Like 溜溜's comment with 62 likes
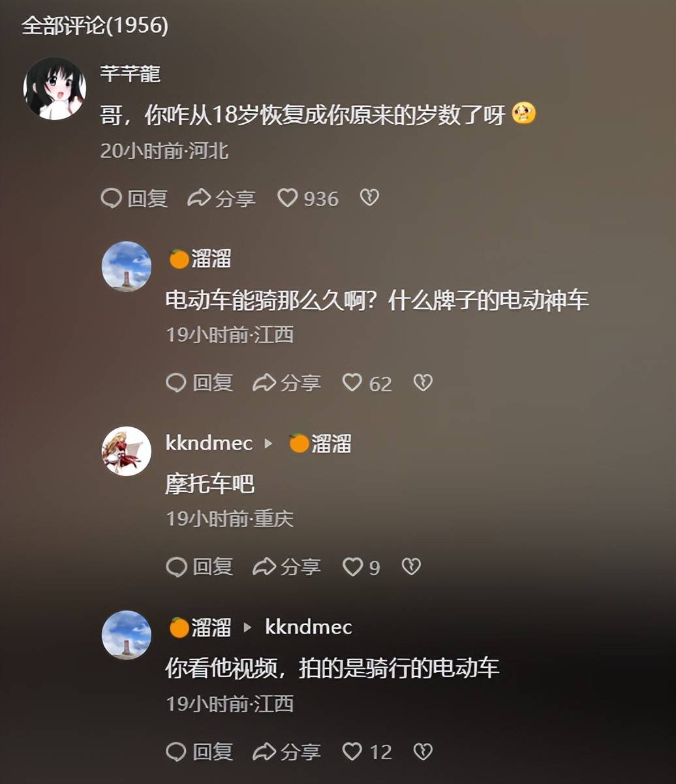 (367, 383)
